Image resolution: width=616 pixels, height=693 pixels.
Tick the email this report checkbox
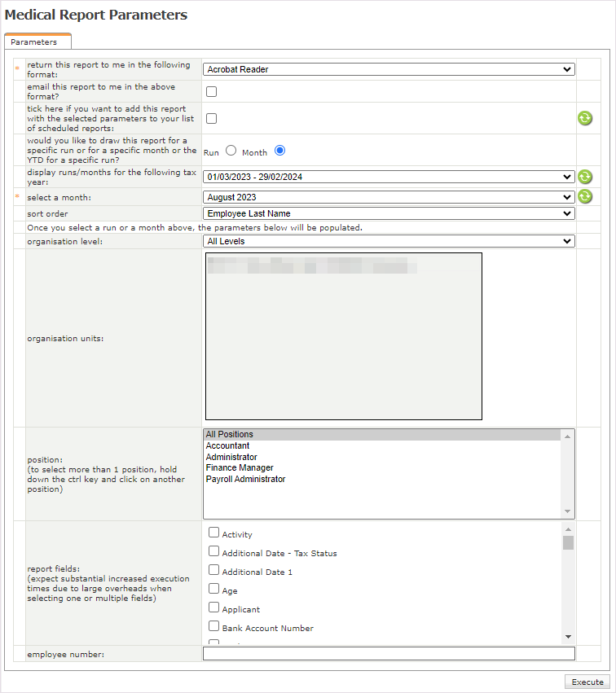click(x=211, y=92)
